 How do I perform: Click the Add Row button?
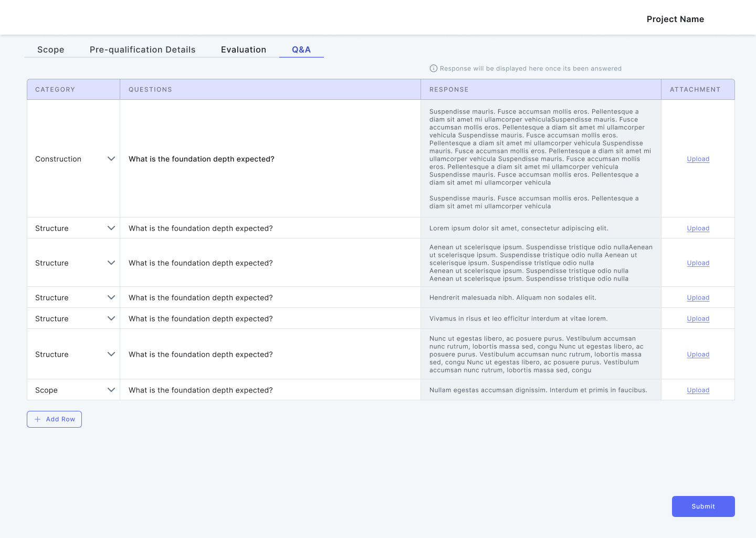[x=54, y=419]
